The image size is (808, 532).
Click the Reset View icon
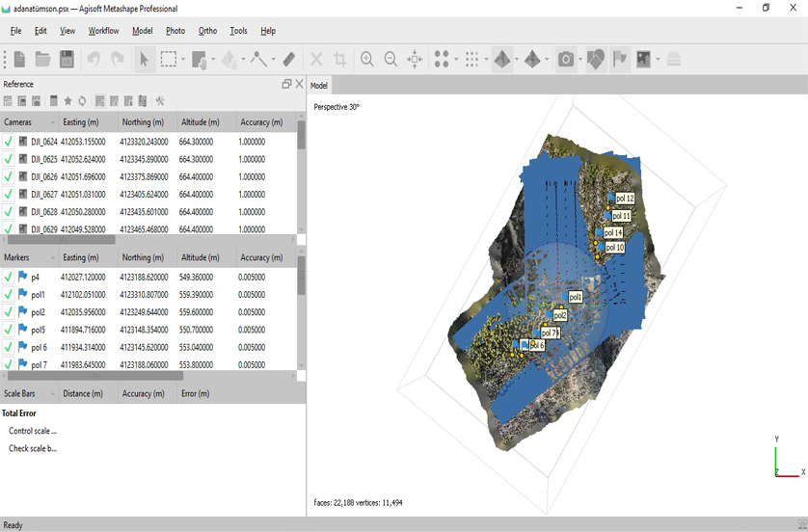pos(415,60)
